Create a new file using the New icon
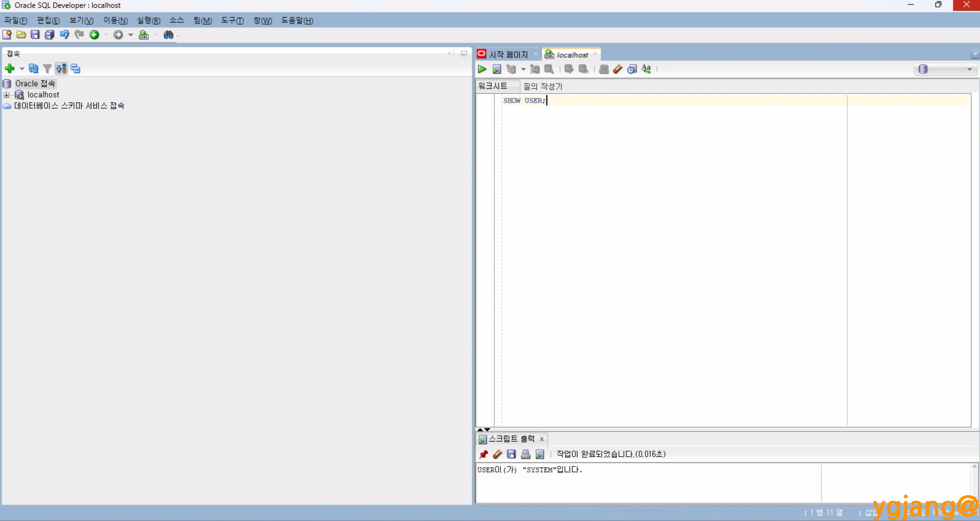 7,35
